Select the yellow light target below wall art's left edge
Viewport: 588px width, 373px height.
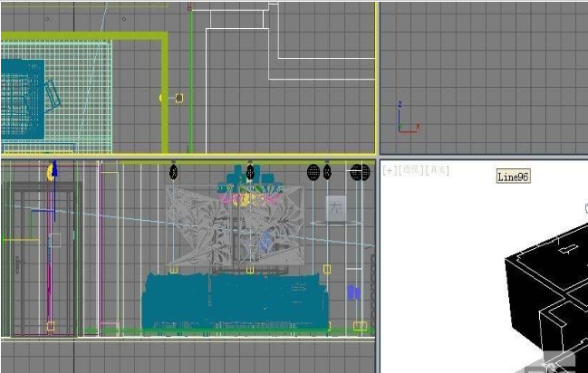(x=174, y=270)
